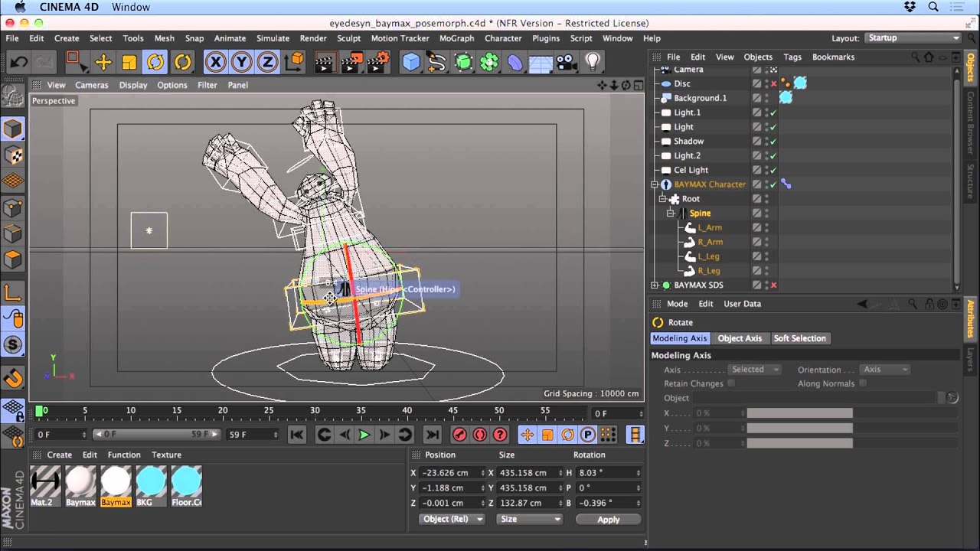Open the Character menu

[503, 38]
